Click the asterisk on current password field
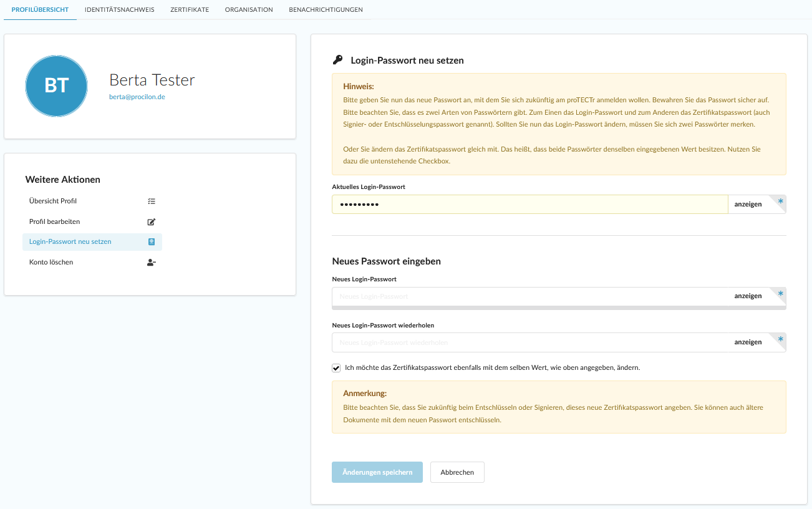This screenshot has width=812, height=509. (780, 201)
